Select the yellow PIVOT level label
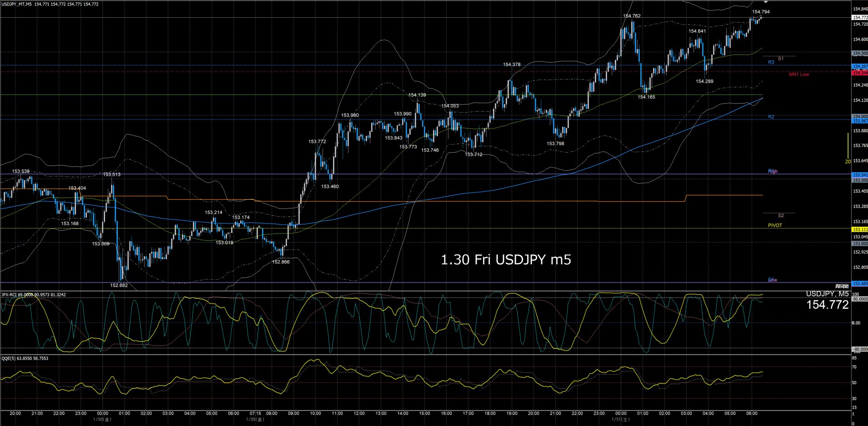 pyautogui.click(x=775, y=225)
